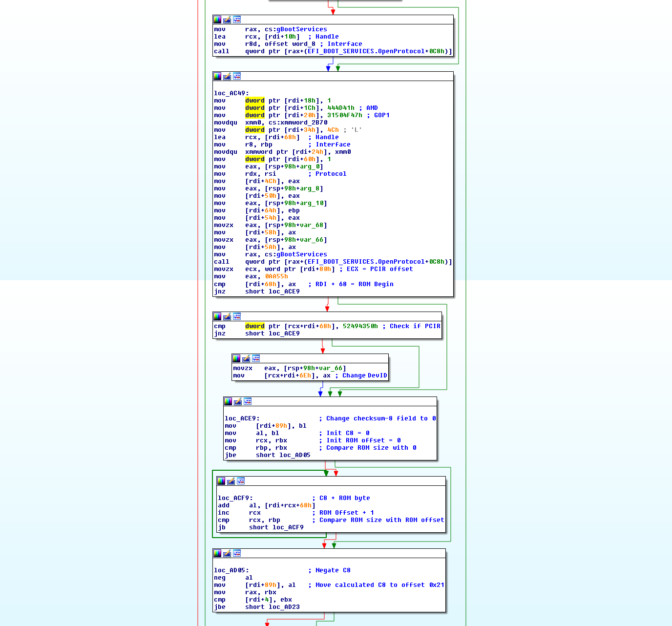
Task: Click '; Negate C8' comment
Action: click(329, 570)
